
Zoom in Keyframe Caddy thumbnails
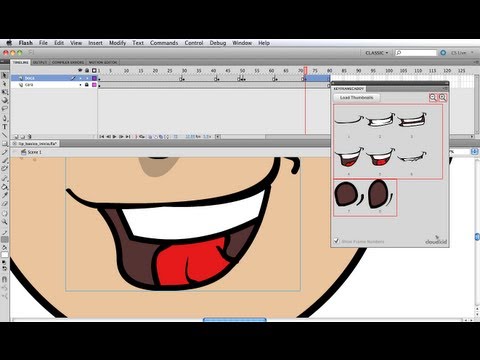pos(442,97)
